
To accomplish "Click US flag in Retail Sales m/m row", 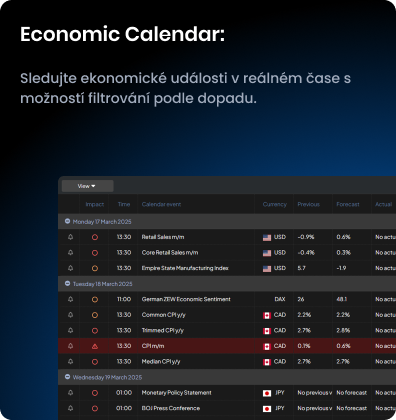I will pos(267,237).
